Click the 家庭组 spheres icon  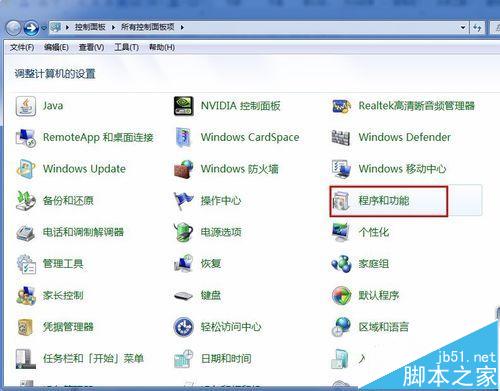pos(341,264)
